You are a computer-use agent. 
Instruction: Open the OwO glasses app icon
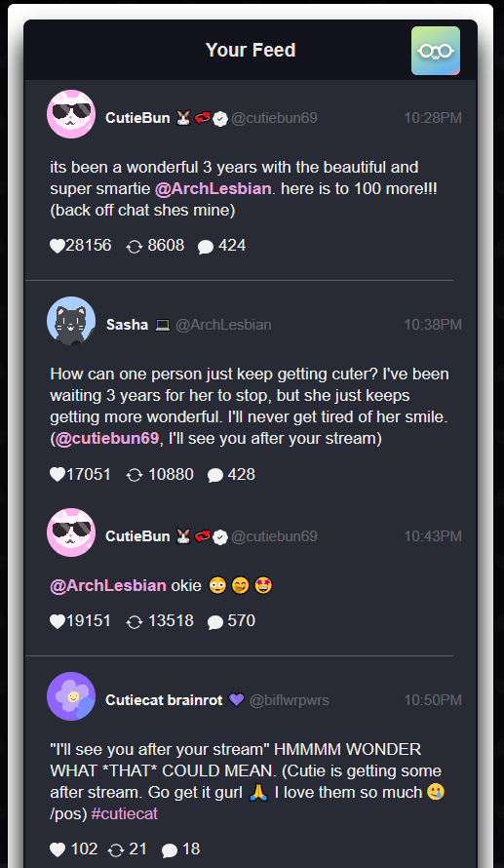[x=436, y=51]
